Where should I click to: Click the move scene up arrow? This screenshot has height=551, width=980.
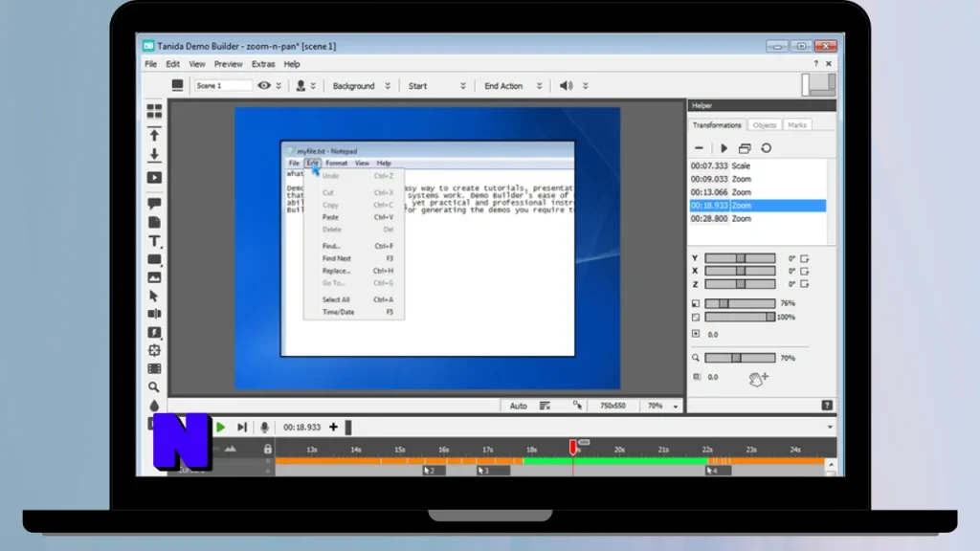click(x=154, y=135)
